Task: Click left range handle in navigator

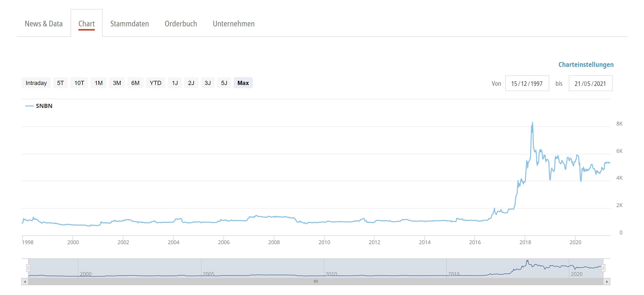Action: (28, 268)
